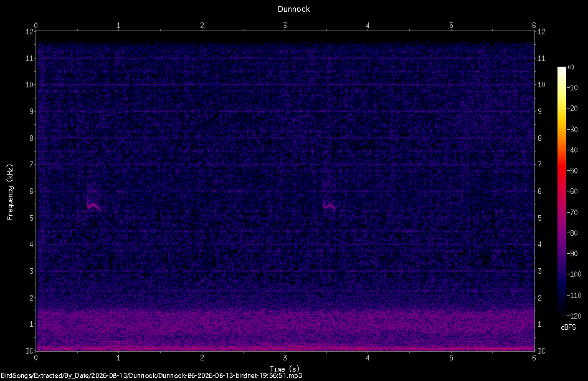Click the 4 second tick on the bottom axis
Image resolution: width=588 pixels, height=381 pixels.
[x=368, y=358]
